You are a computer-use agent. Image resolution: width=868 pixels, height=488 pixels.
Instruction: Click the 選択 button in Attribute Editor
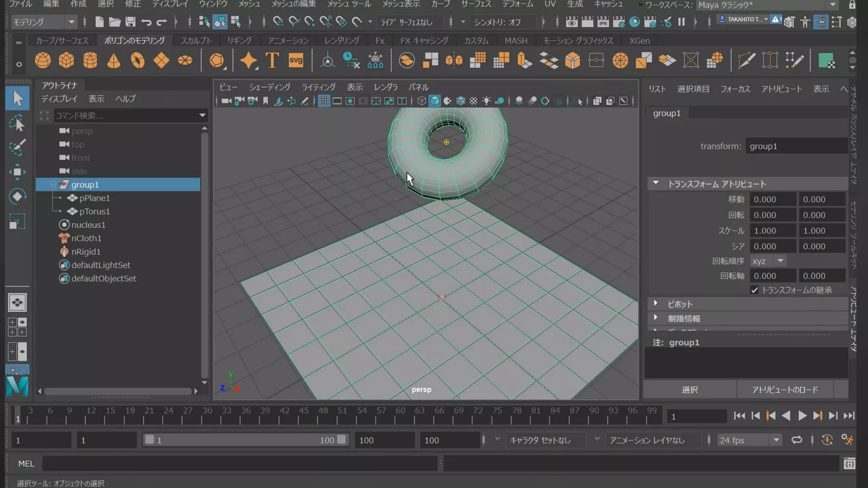(690, 390)
